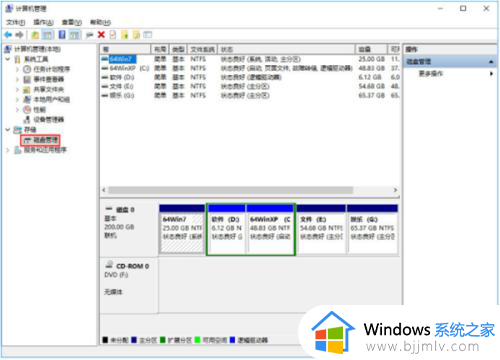Image resolution: width=500 pixels, height=360 pixels.
Task: Open the 操作(A) menu
Action: click(x=44, y=22)
